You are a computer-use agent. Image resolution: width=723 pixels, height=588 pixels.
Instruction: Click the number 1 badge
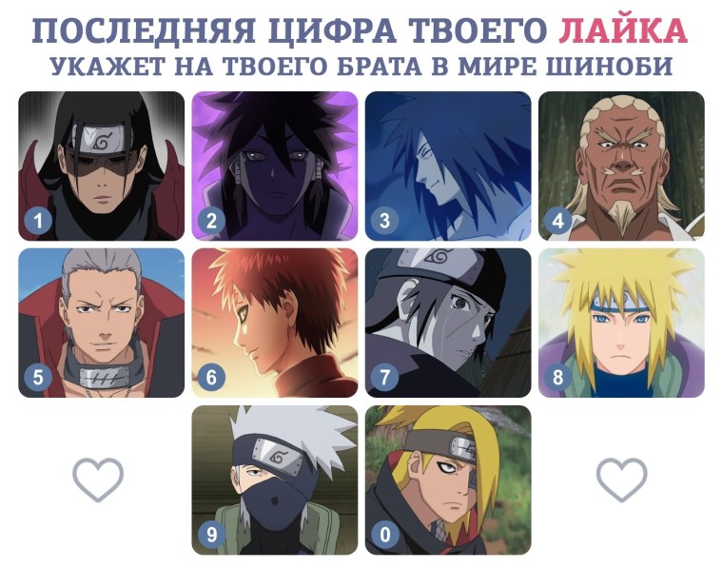click(38, 221)
